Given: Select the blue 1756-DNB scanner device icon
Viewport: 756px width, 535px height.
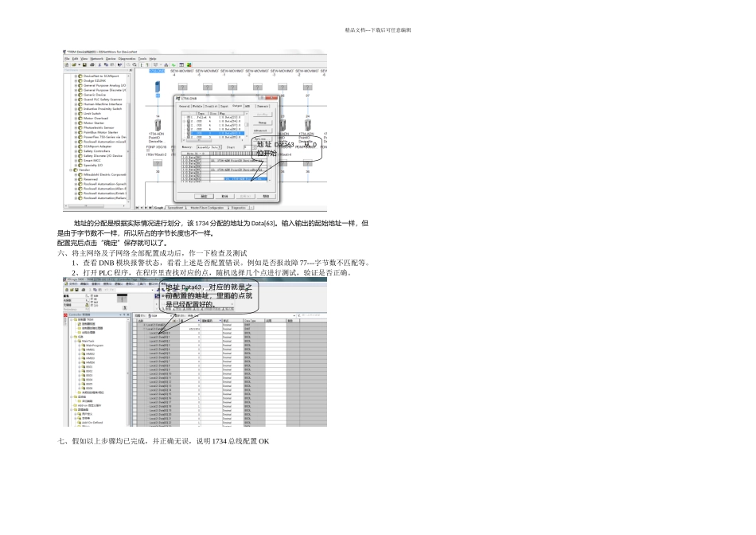Looking at the screenshot, I should tap(158, 87).
